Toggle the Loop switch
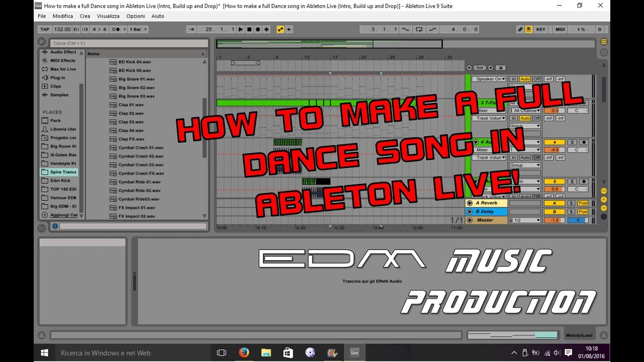This screenshot has height=362, width=644. click(x=419, y=29)
